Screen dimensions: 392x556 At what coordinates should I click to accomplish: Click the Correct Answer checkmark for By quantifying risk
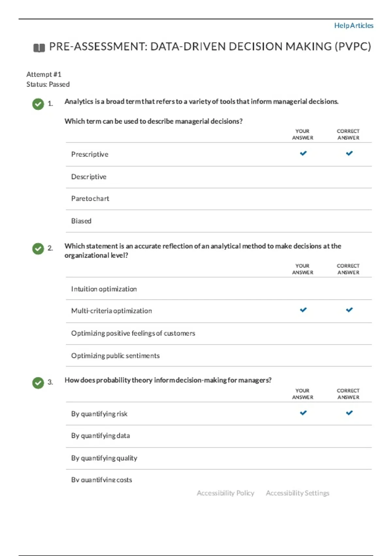pos(349,413)
